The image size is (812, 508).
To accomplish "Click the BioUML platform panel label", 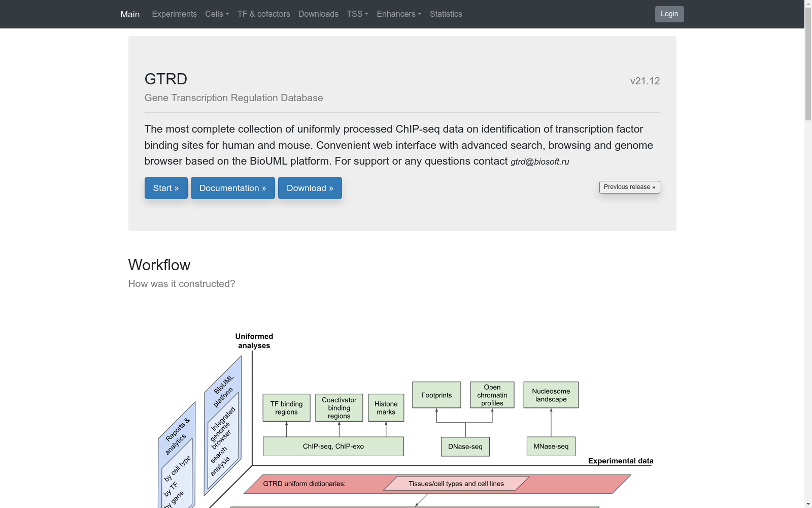I will 223,391.
